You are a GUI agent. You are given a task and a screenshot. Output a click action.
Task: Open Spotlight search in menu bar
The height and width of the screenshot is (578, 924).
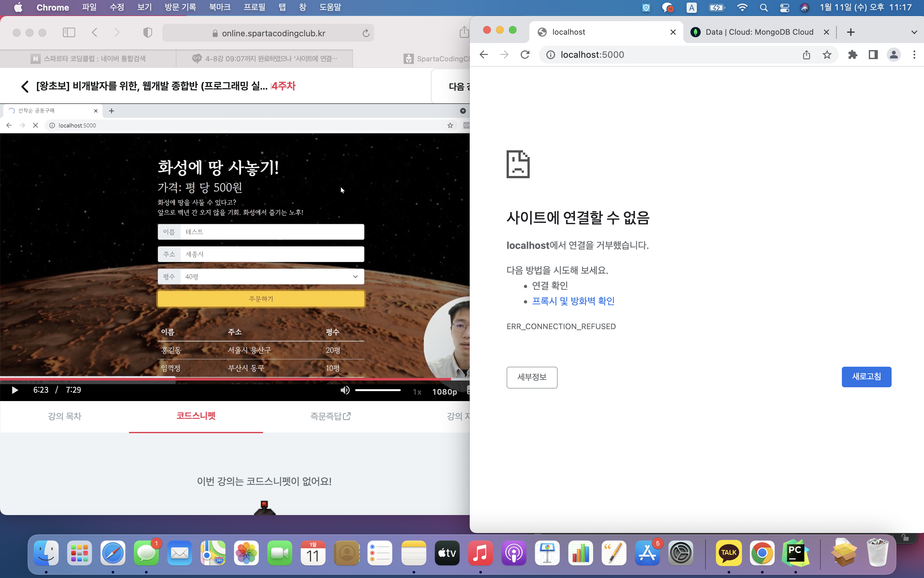764,7
